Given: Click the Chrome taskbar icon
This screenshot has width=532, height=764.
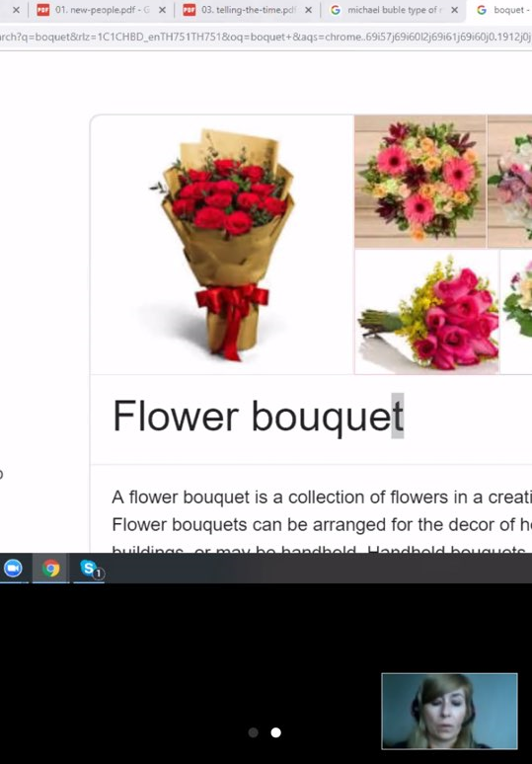Looking at the screenshot, I should pyautogui.click(x=50, y=569).
